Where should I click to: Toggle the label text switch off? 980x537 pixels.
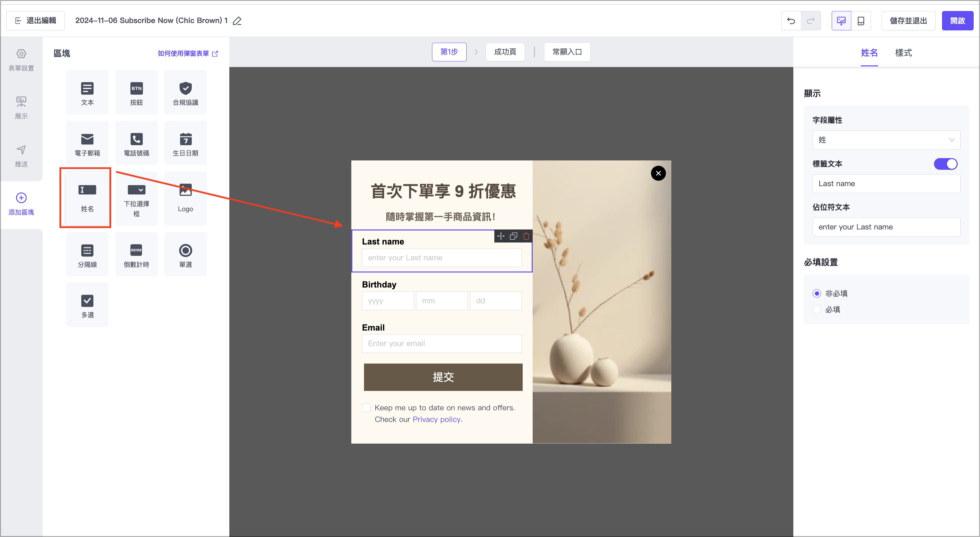[945, 164]
